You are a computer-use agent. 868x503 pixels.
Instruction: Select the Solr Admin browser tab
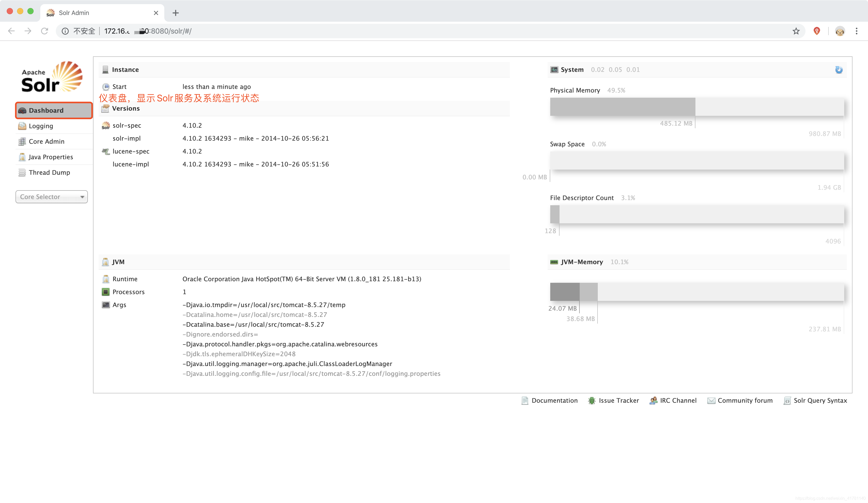[102, 13]
